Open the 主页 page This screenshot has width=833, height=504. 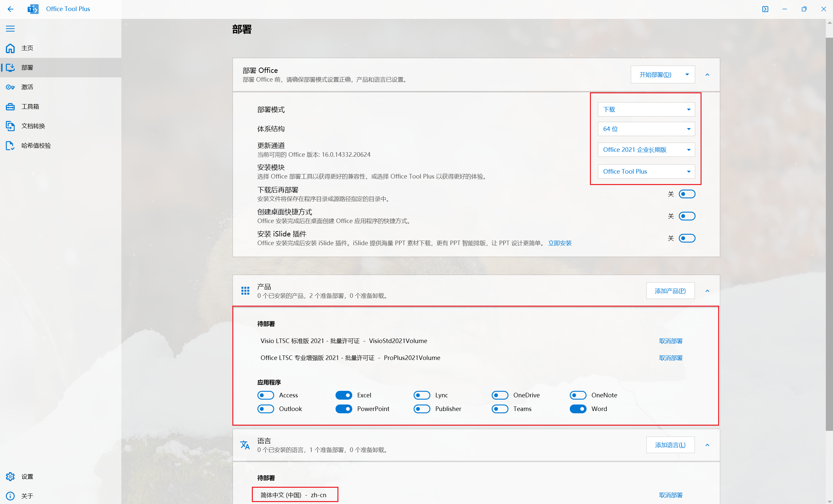pos(61,48)
